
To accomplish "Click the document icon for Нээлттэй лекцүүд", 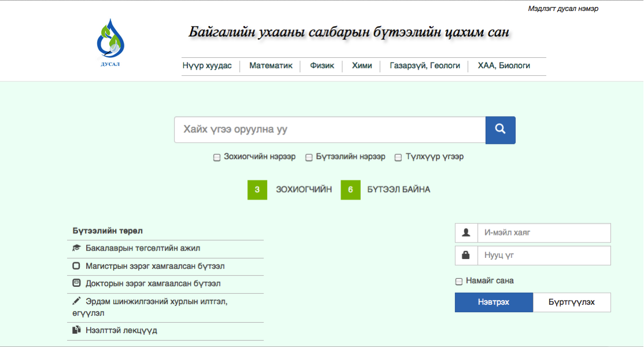I will point(76,331).
